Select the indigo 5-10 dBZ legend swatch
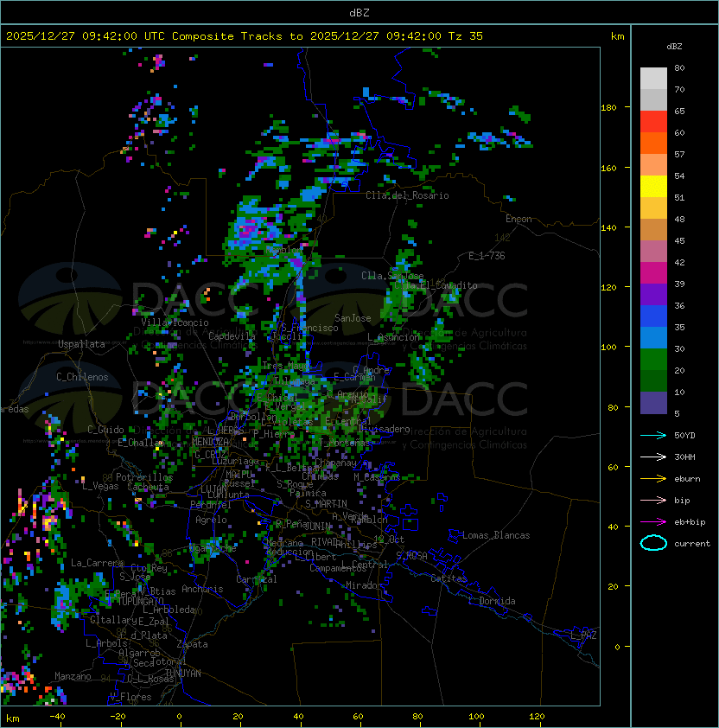 coord(653,403)
